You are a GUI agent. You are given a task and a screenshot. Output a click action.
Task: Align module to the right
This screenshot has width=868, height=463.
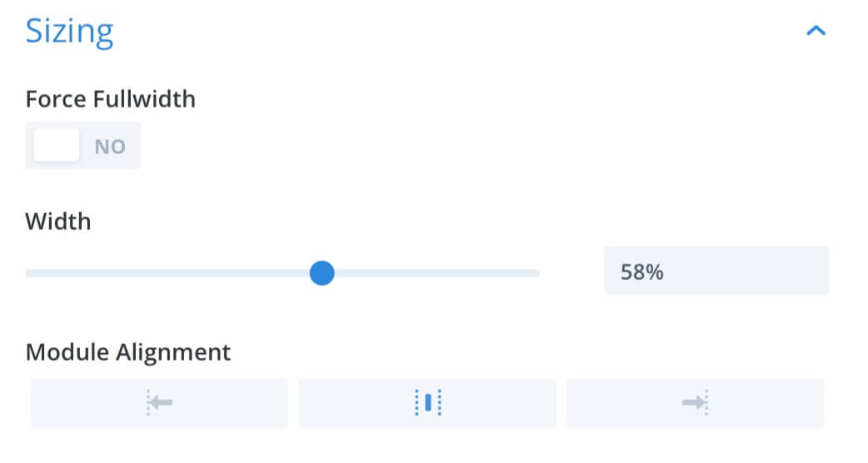coord(695,403)
